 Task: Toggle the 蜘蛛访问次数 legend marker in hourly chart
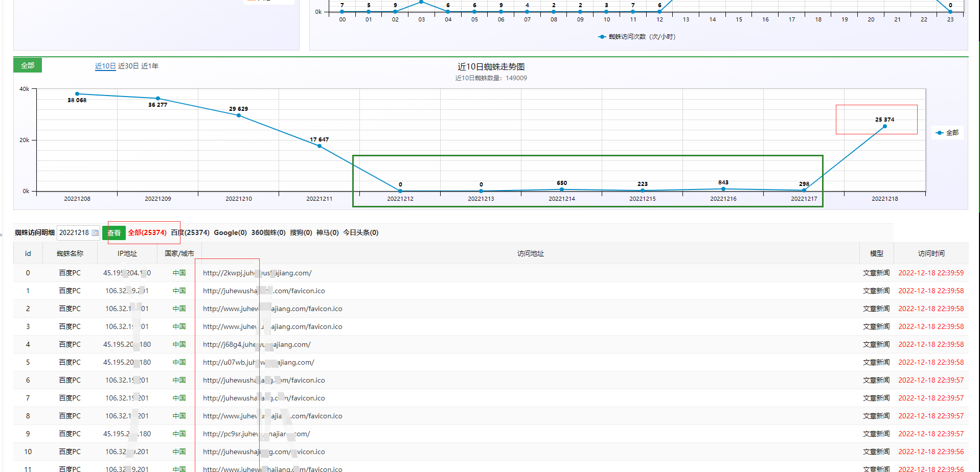point(602,37)
